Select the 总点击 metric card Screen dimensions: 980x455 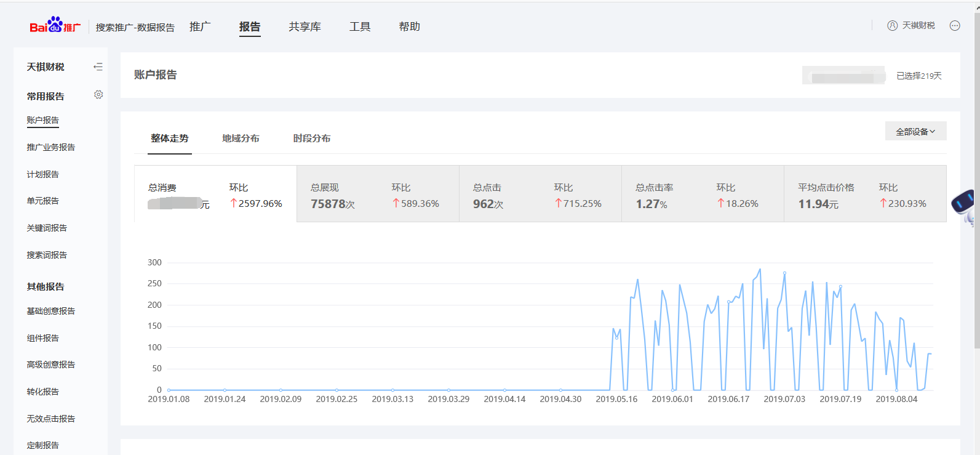540,194
